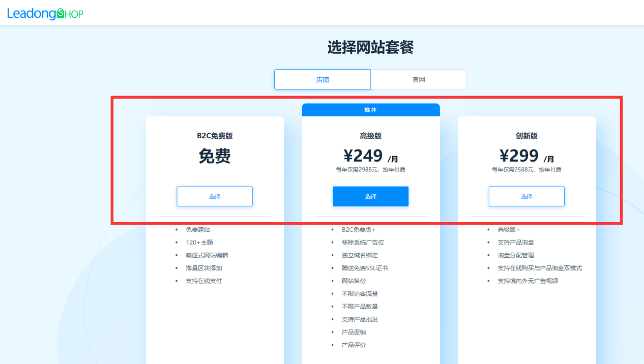Click the ¥299 price text
The width and height of the screenshot is (644, 364).
519,156
